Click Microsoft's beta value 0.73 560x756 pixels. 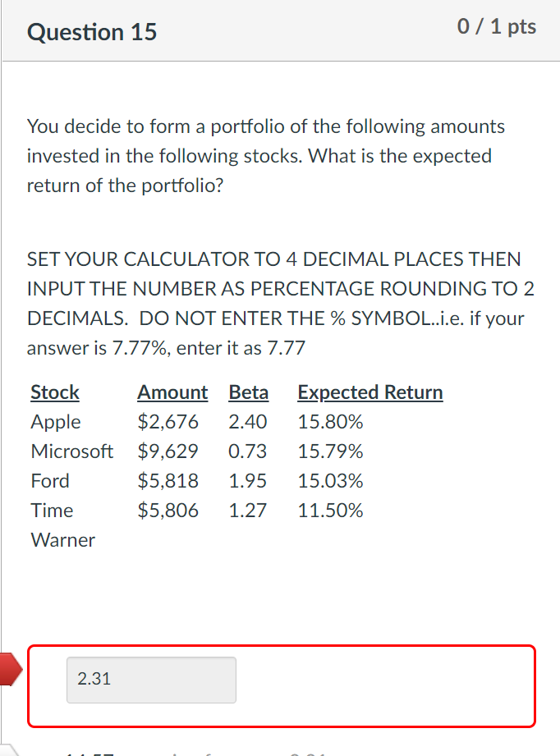click(249, 451)
